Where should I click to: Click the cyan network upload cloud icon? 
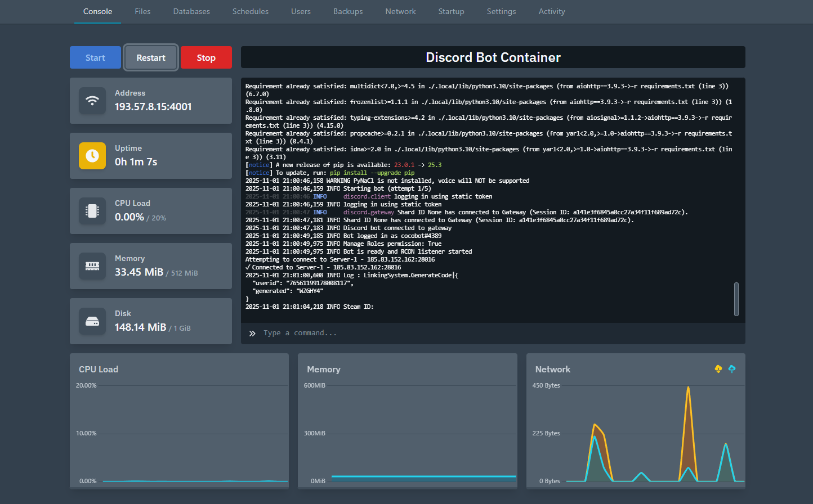[x=732, y=369]
